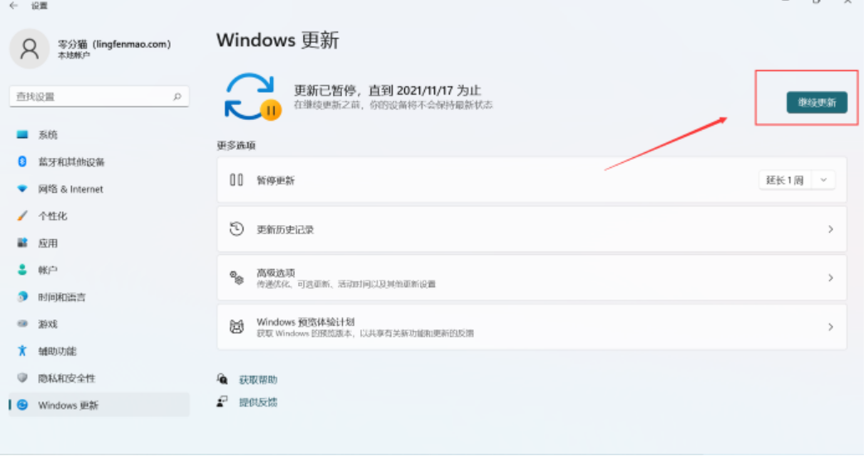Click the network Wi-Fi icon
868x456 pixels.
[22, 189]
